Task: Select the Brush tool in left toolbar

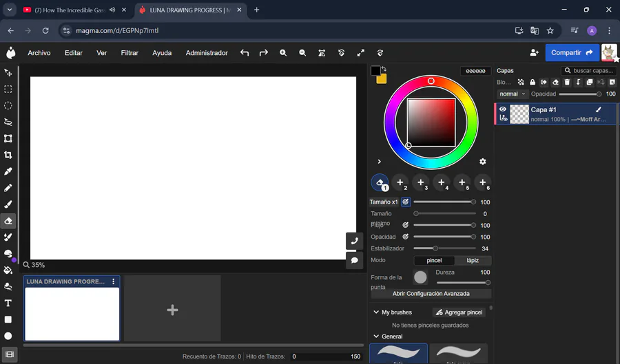Action: [8, 204]
